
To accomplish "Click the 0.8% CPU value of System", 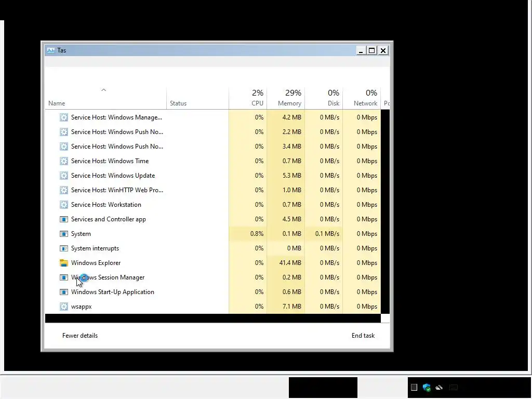I will click(257, 234).
